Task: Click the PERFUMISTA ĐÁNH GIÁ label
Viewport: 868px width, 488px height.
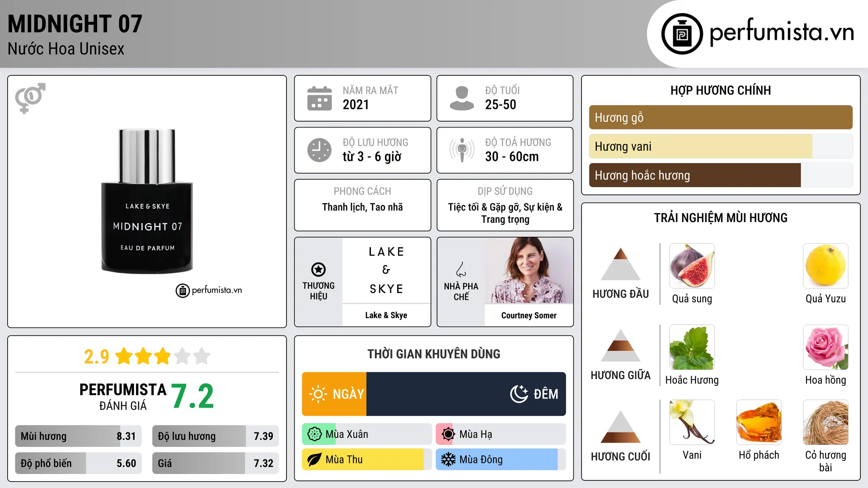Action: click(x=123, y=396)
